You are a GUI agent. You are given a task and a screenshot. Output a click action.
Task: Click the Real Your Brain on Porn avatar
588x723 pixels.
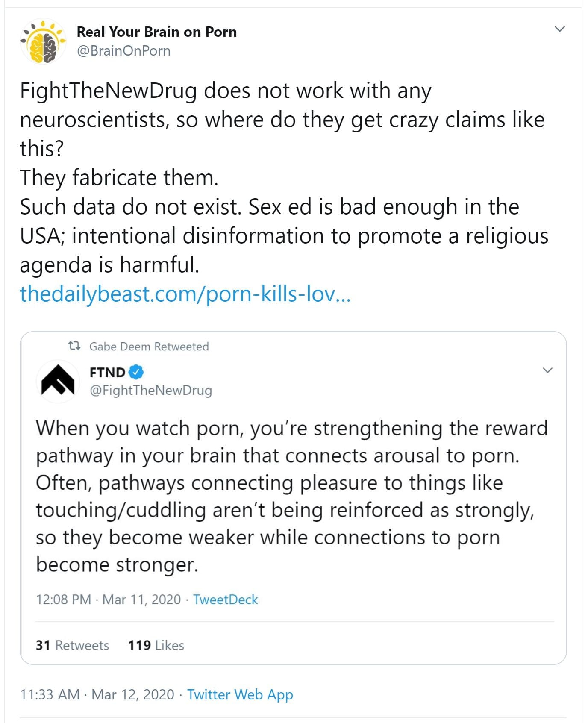[x=43, y=41]
